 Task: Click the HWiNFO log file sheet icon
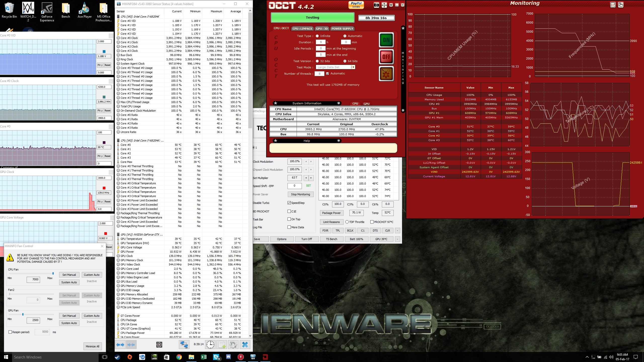[x=222, y=345]
